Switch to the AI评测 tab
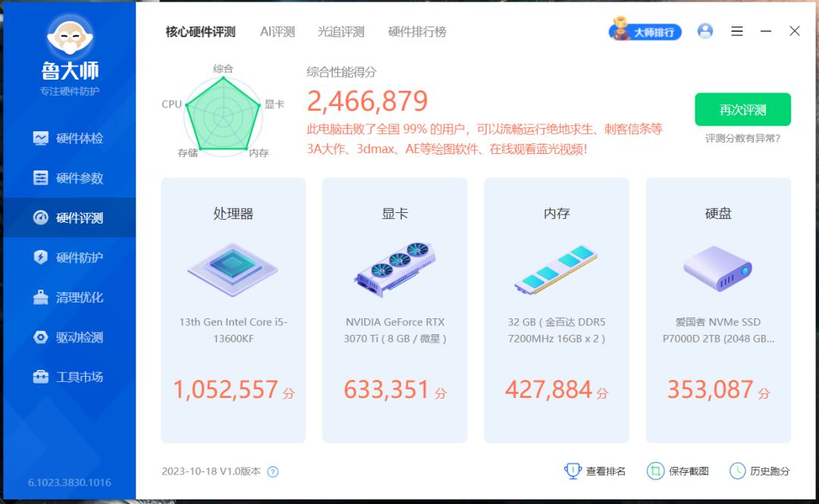This screenshot has width=819, height=504. click(x=278, y=32)
